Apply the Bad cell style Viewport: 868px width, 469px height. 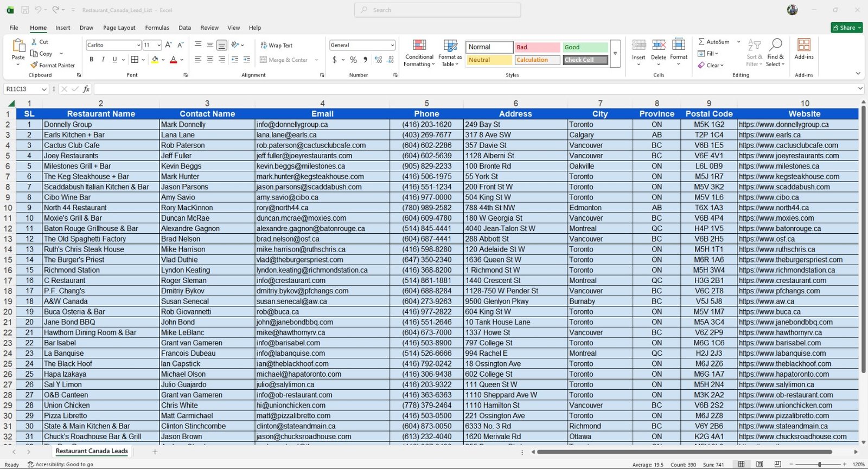[x=537, y=47]
